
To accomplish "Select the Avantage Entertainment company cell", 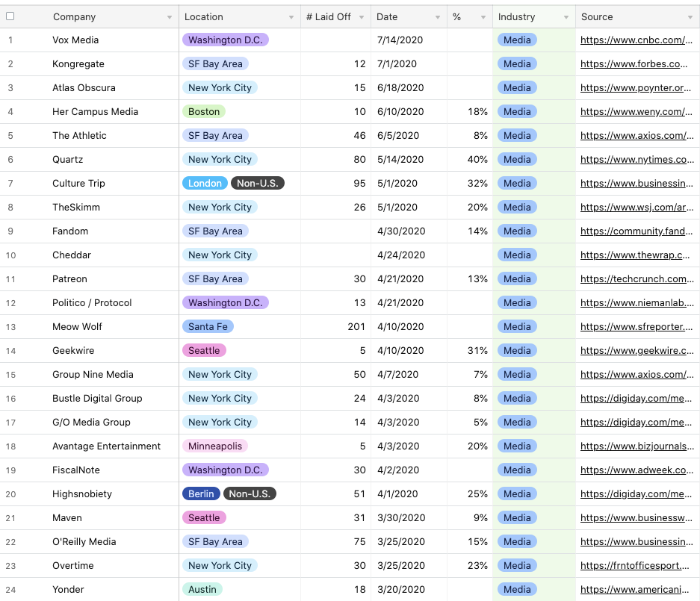I will pos(106,446).
